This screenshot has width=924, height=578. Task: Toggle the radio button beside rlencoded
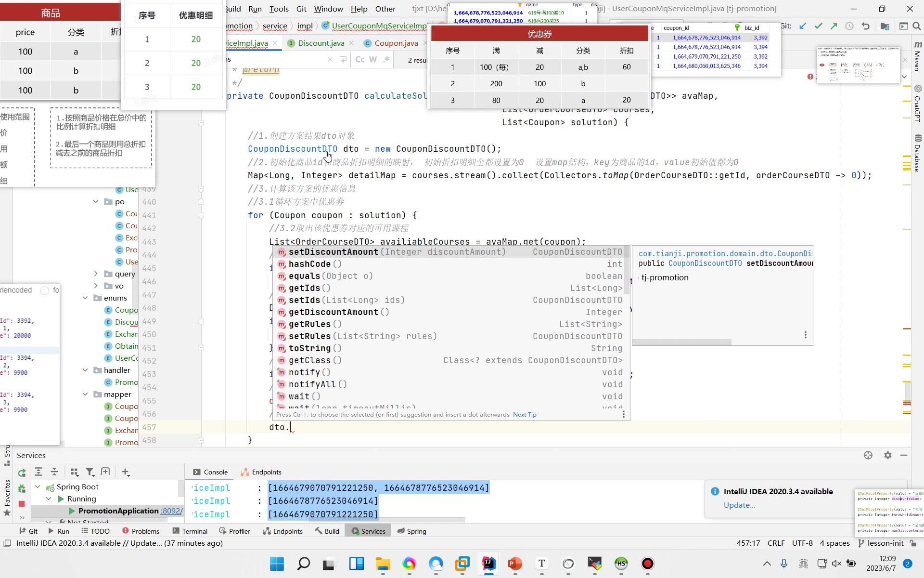45,290
